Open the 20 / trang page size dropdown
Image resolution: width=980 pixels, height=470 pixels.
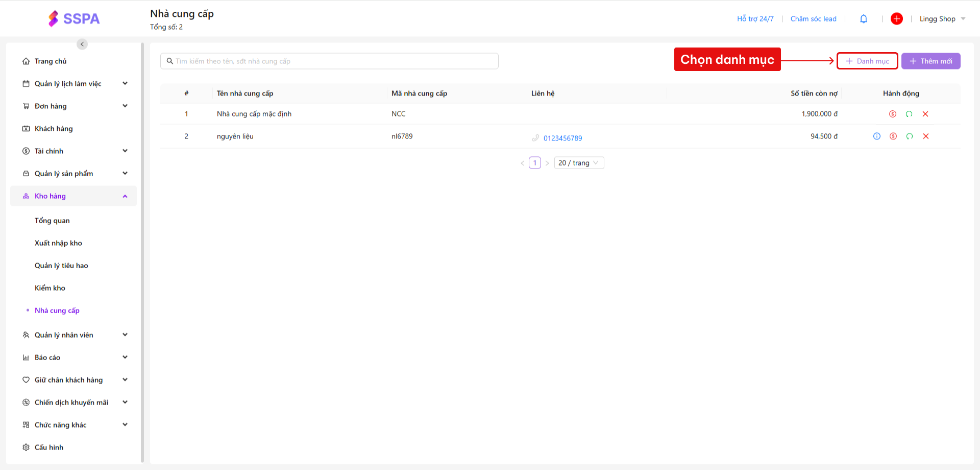(579, 163)
